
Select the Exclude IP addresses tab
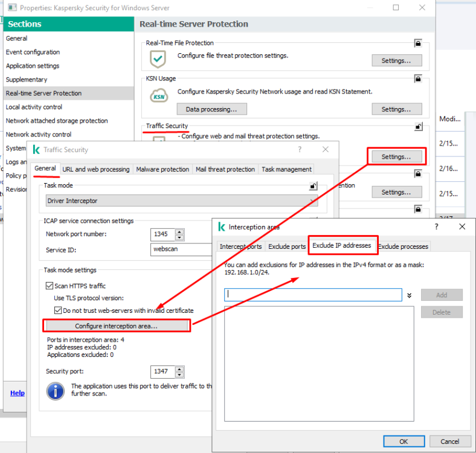342,245
